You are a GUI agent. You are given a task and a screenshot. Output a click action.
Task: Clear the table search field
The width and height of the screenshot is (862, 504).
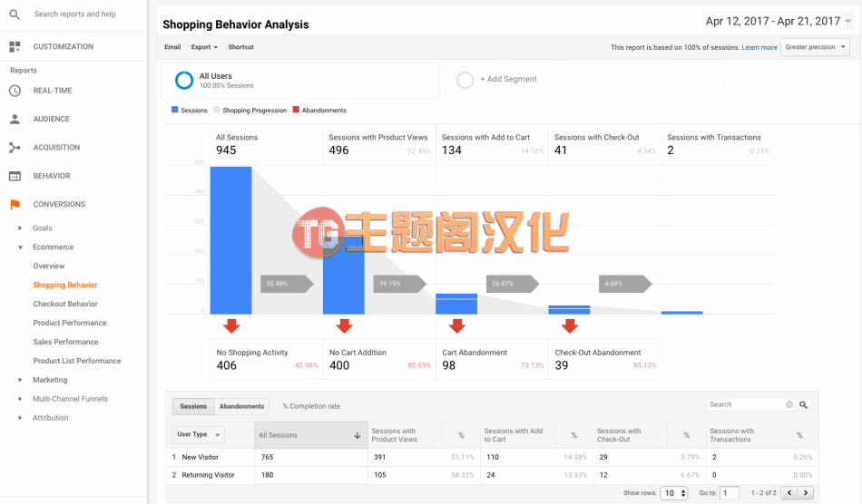point(789,404)
